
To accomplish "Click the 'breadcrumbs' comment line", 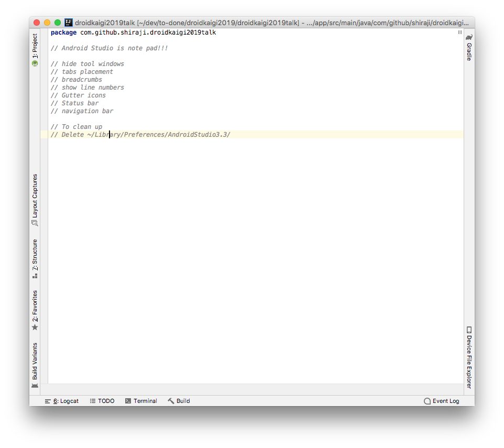I will 76,80.
